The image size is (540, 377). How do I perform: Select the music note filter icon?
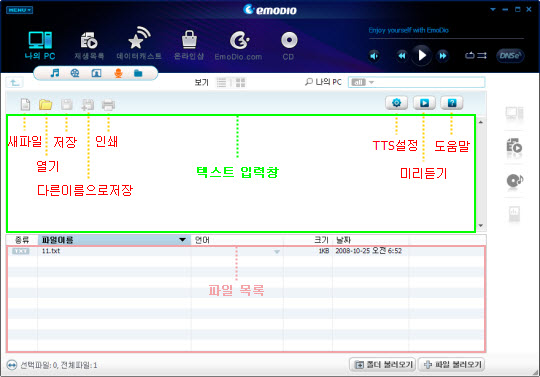pyautogui.click(x=55, y=73)
